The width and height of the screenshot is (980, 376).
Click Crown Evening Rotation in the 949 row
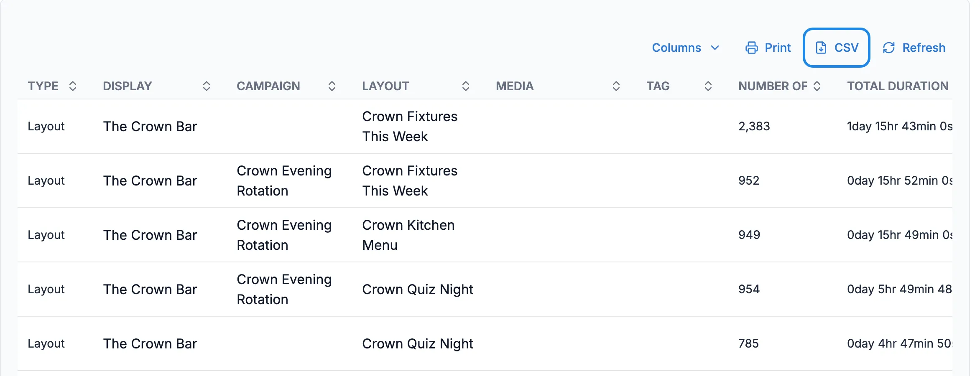(x=284, y=235)
